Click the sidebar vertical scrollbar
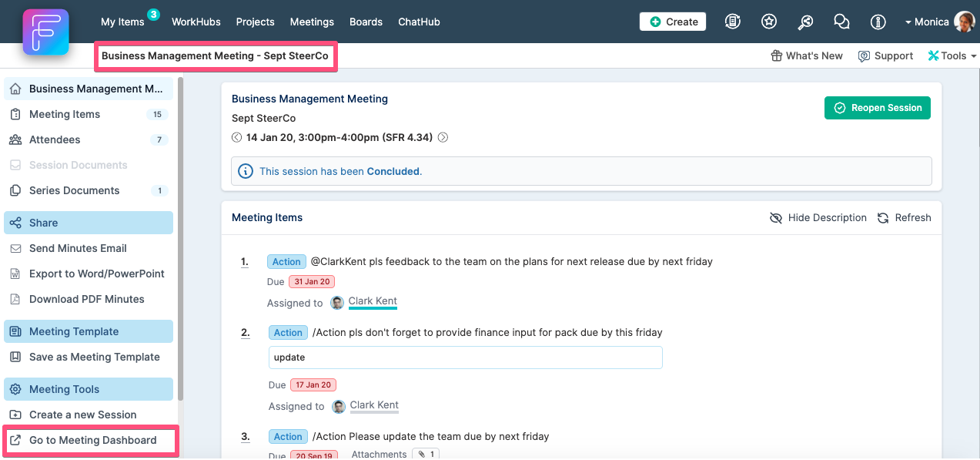Viewport: 980px width, 460px height. 181,239
